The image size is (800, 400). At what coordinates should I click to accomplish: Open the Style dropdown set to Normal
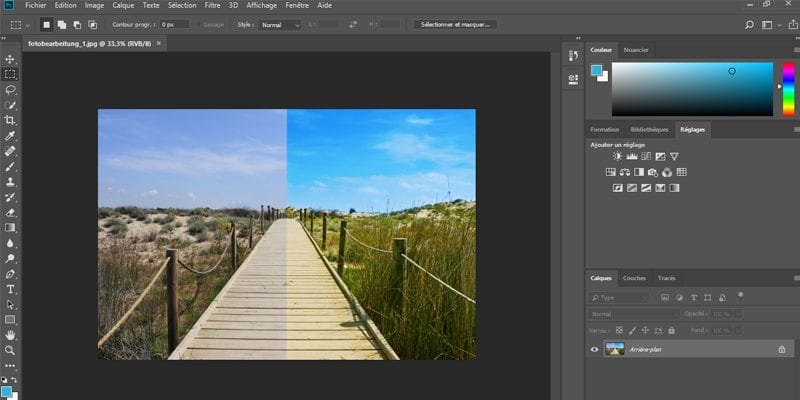tap(280, 24)
